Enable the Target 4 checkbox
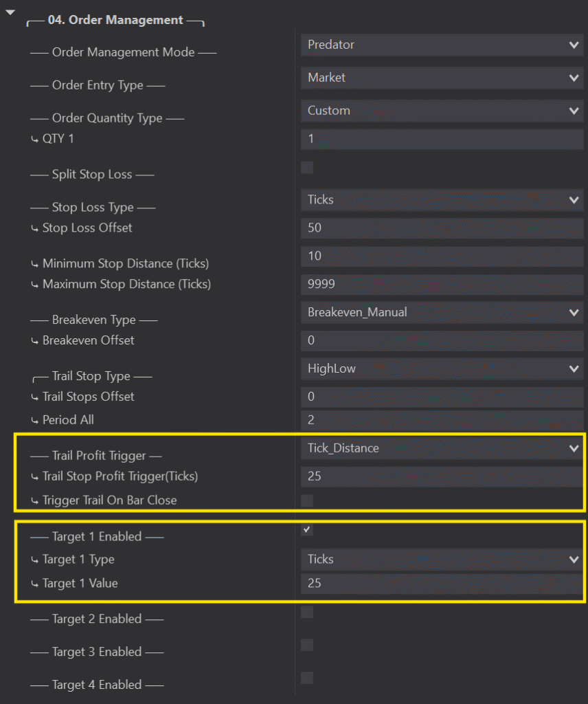Screen dimensions: 588x704 click(x=307, y=678)
